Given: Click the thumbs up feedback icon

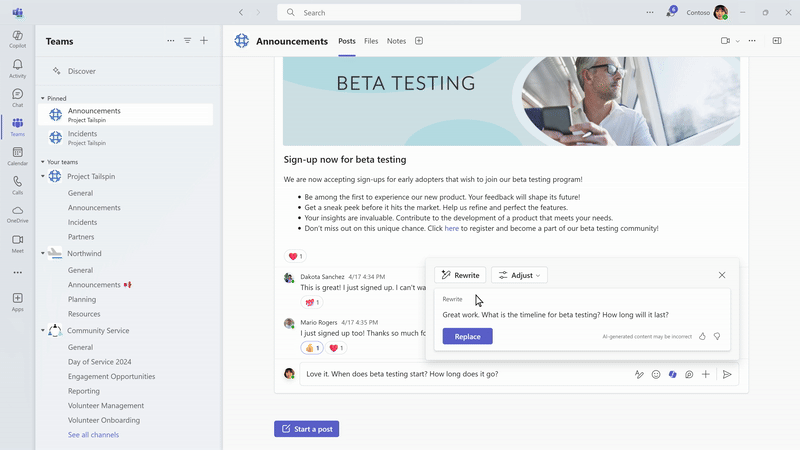Looking at the screenshot, I should click(702, 336).
